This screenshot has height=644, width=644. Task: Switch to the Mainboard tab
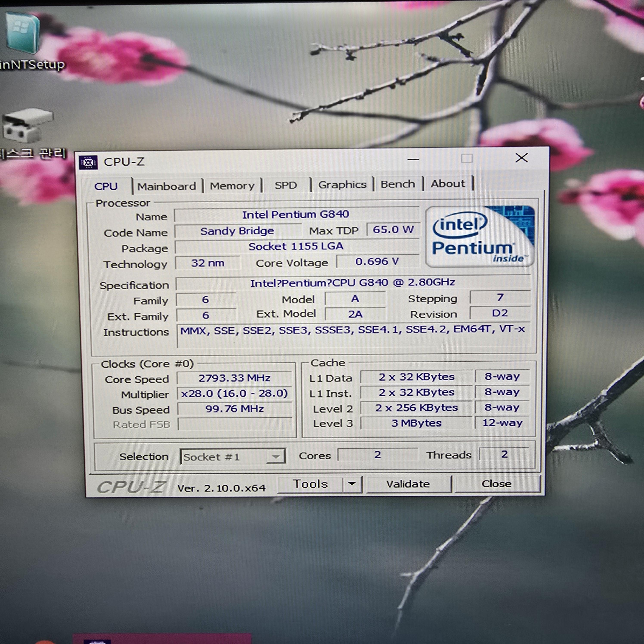166,186
